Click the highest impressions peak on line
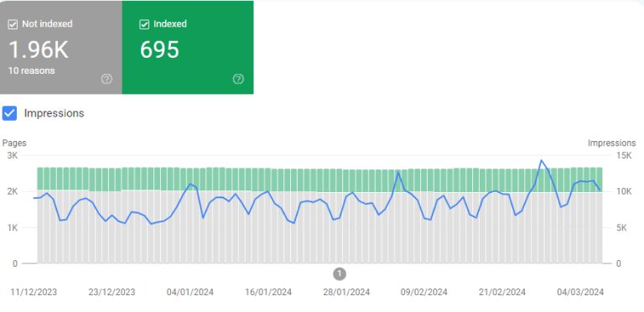The height and width of the screenshot is (312, 644). coord(542,160)
